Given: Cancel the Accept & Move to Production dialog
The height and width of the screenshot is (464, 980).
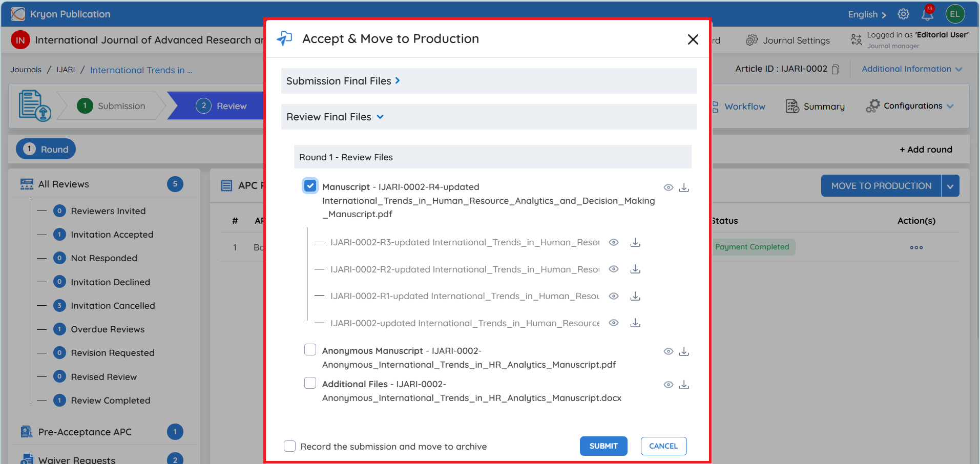Looking at the screenshot, I should 663,446.
